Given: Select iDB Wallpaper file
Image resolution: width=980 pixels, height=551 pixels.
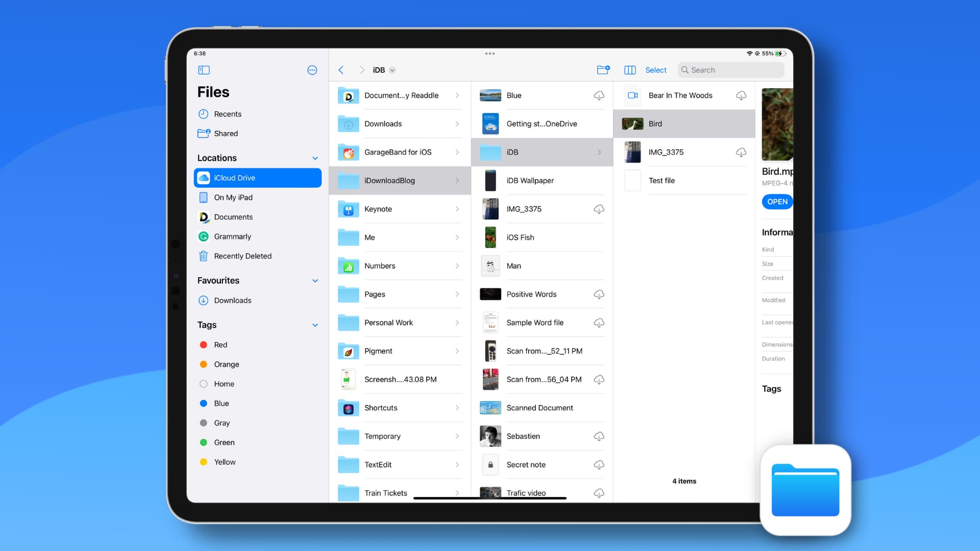Looking at the screenshot, I should coord(542,181).
